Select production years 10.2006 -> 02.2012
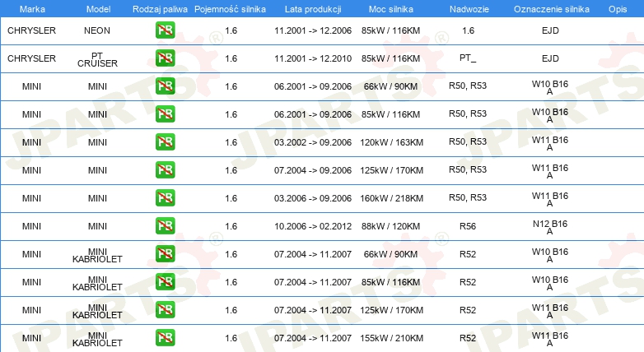The image size is (644, 352). 313,226
